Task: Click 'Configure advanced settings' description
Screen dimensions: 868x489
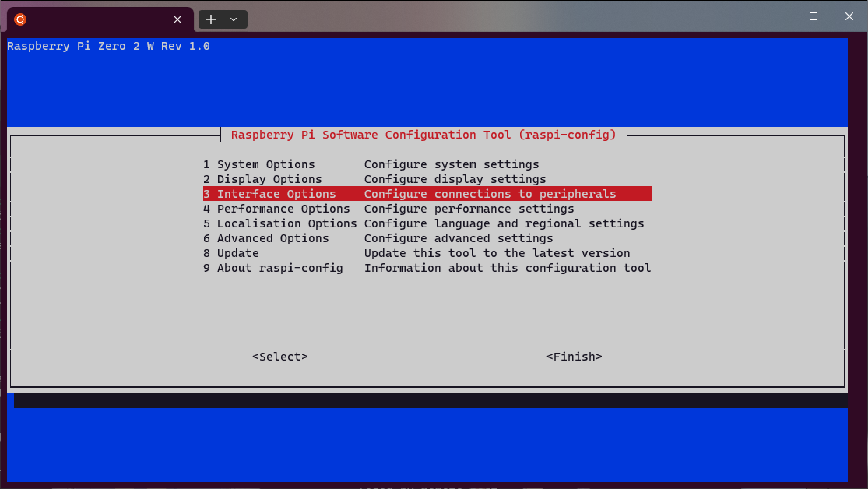Action: click(459, 238)
